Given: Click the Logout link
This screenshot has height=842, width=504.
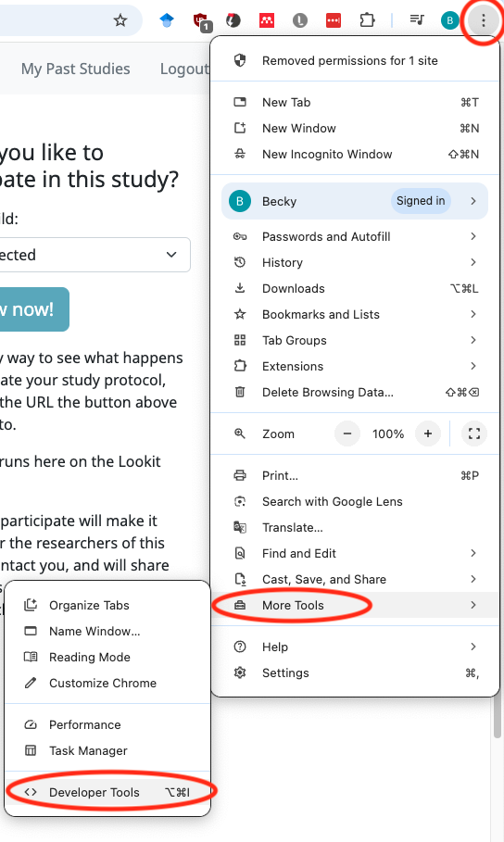Looking at the screenshot, I should pos(185,69).
